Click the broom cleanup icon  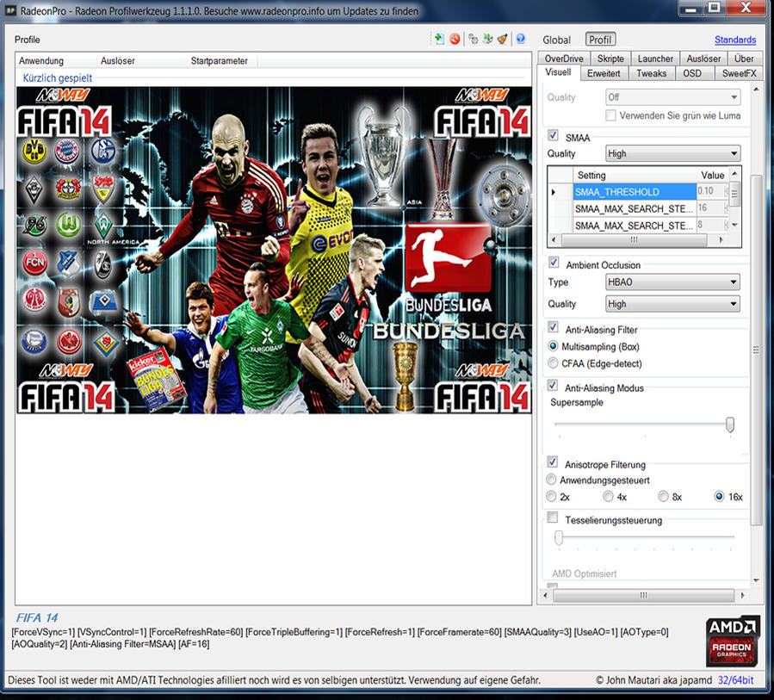coord(502,39)
